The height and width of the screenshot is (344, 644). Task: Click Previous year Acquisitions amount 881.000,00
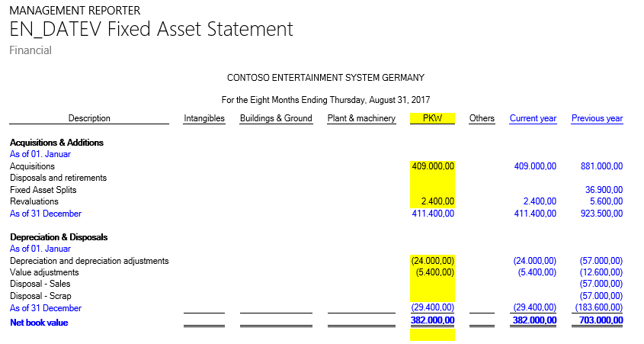601,166
